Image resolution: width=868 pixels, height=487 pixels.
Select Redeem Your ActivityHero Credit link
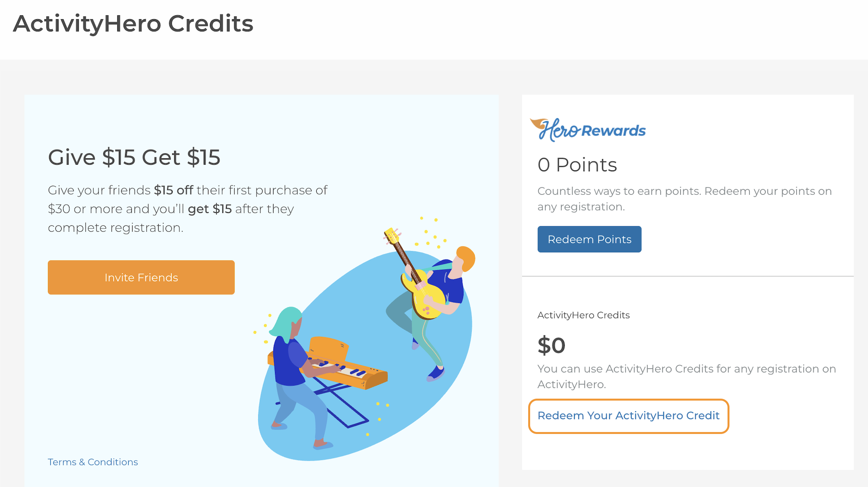tap(628, 416)
